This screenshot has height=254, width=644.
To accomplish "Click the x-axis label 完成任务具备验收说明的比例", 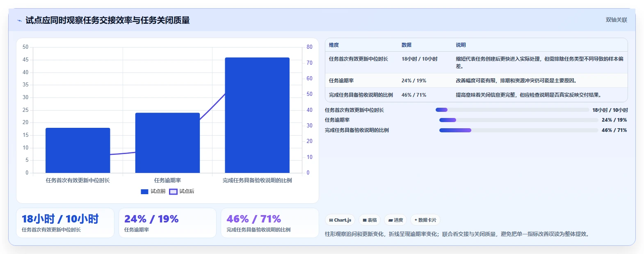I will click(257, 180).
